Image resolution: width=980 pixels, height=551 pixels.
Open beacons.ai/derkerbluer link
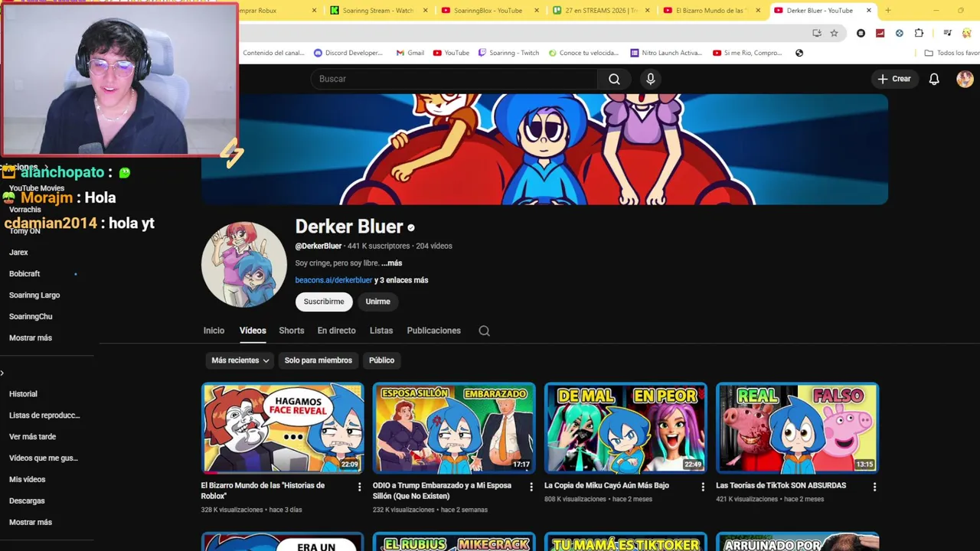[x=334, y=280]
